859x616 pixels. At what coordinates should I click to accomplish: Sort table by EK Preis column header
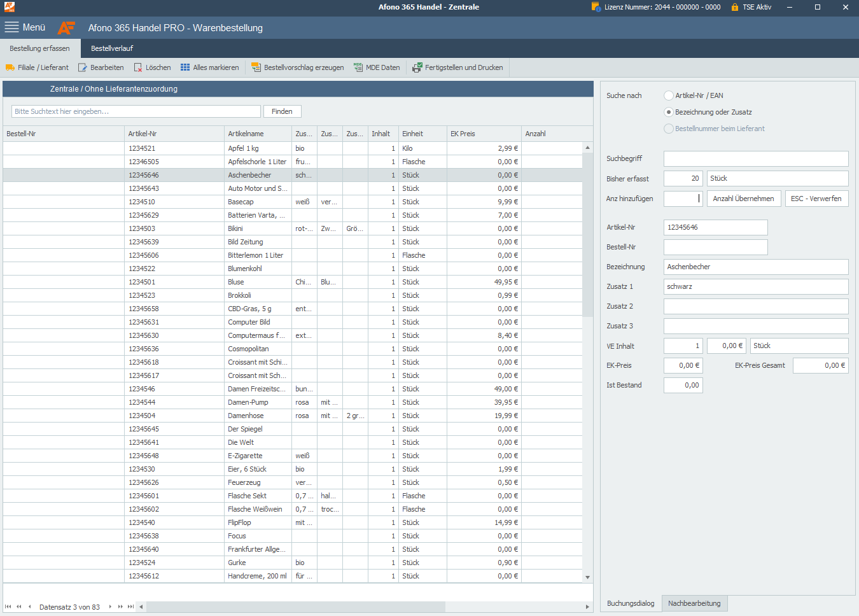click(463, 134)
